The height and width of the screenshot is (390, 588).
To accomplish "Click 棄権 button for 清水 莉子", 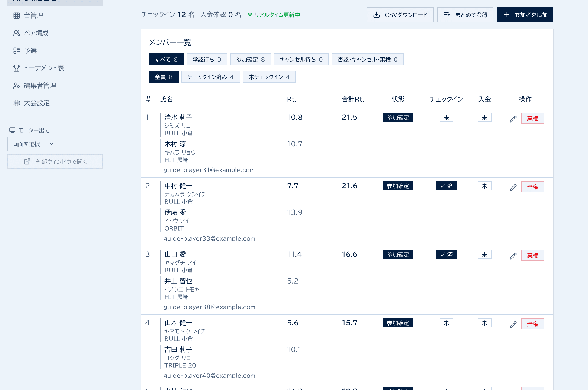I will [x=533, y=118].
